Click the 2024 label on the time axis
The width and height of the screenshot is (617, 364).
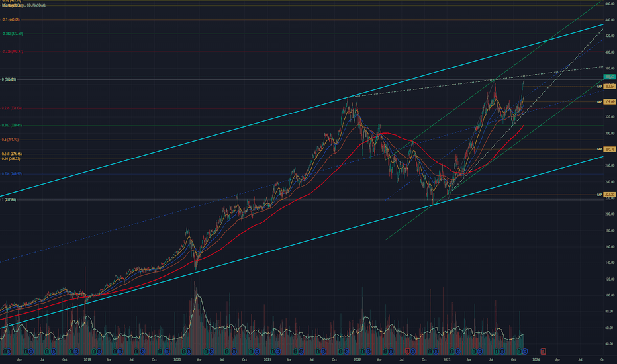coord(536,359)
